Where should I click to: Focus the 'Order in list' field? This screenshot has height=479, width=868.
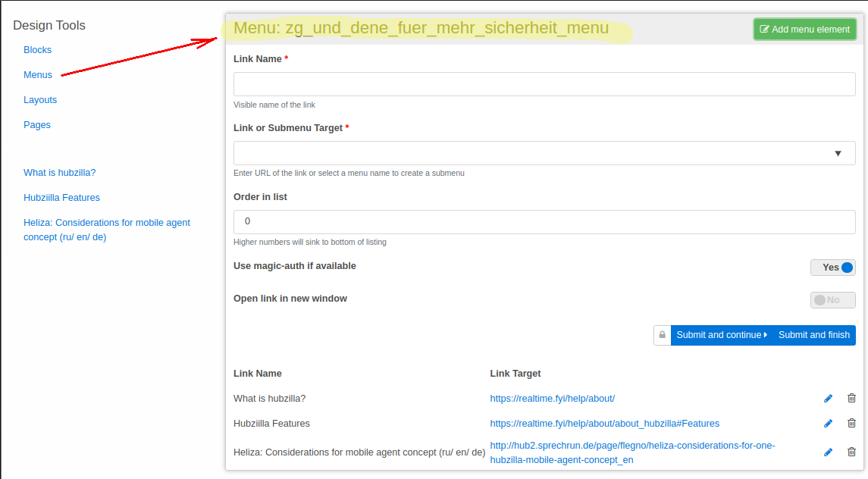click(544, 222)
